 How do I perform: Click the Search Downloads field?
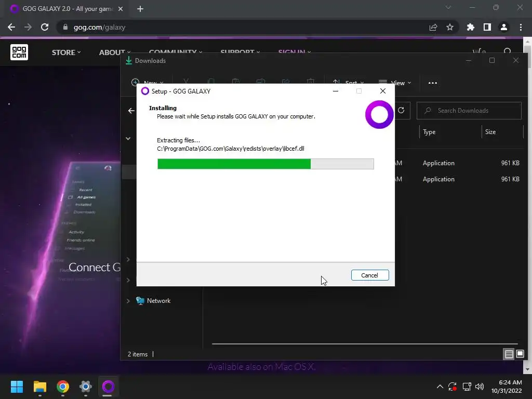(469, 111)
